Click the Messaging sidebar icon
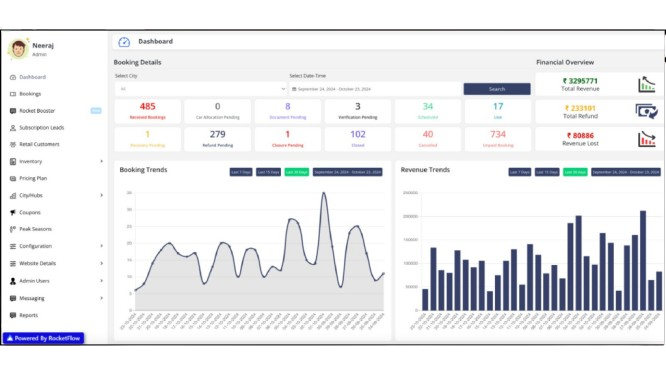This screenshot has height=375, width=666. coord(13,298)
